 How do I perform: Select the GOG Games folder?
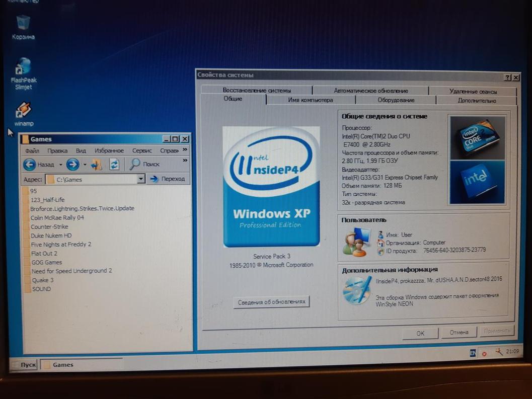click(x=43, y=262)
